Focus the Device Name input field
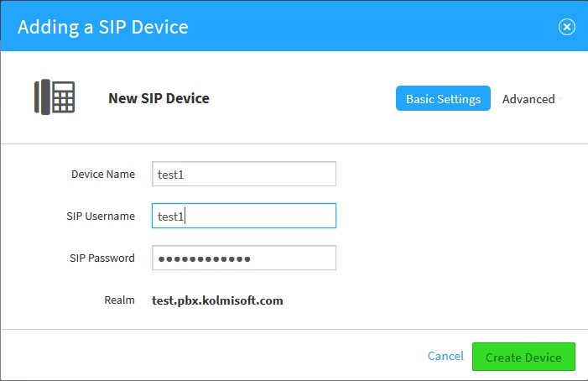 tap(243, 174)
